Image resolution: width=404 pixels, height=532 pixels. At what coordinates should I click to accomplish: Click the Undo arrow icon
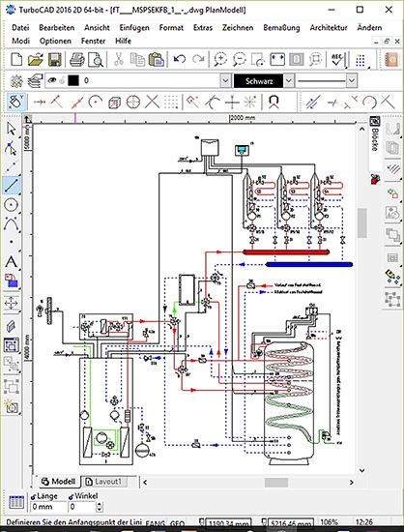click(x=180, y=59)
